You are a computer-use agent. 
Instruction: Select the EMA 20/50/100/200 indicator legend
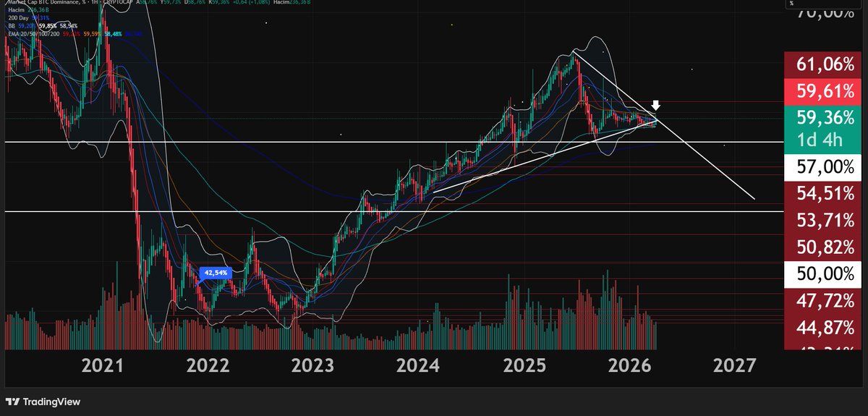pos(76,33)
